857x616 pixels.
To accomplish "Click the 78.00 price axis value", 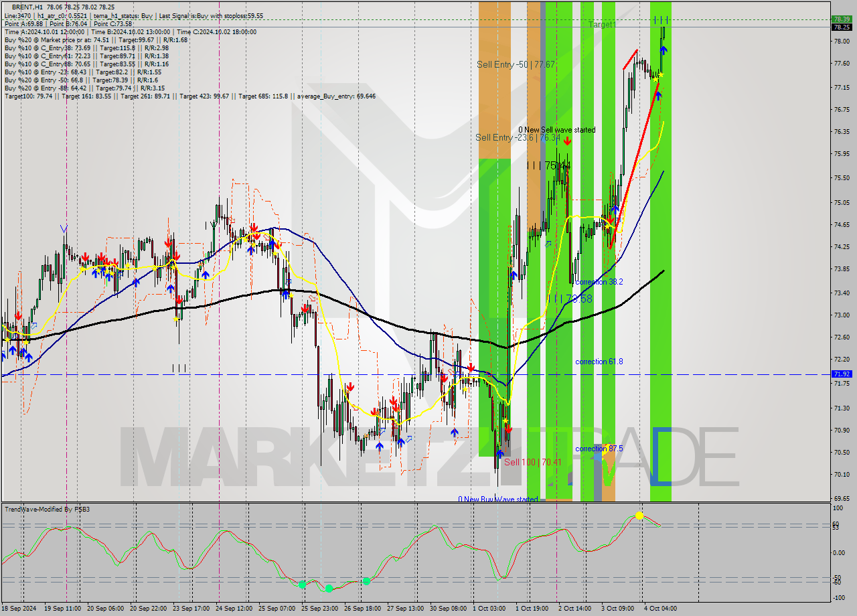I will pos(842,42).
